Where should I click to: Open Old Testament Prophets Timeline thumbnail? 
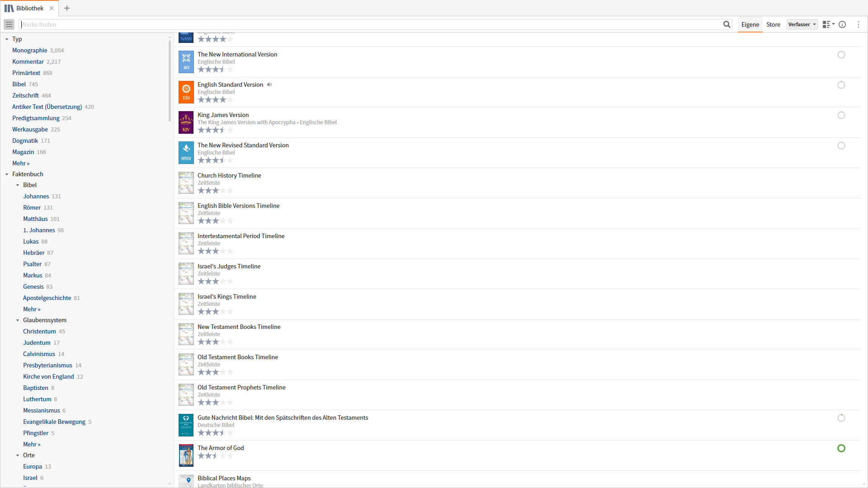pos(186,395)
